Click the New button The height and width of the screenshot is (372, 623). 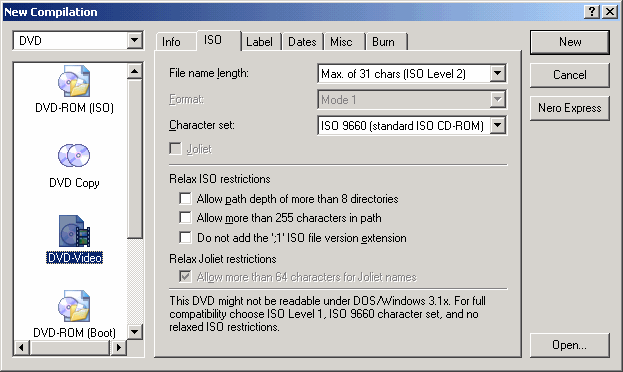point(570,42)
